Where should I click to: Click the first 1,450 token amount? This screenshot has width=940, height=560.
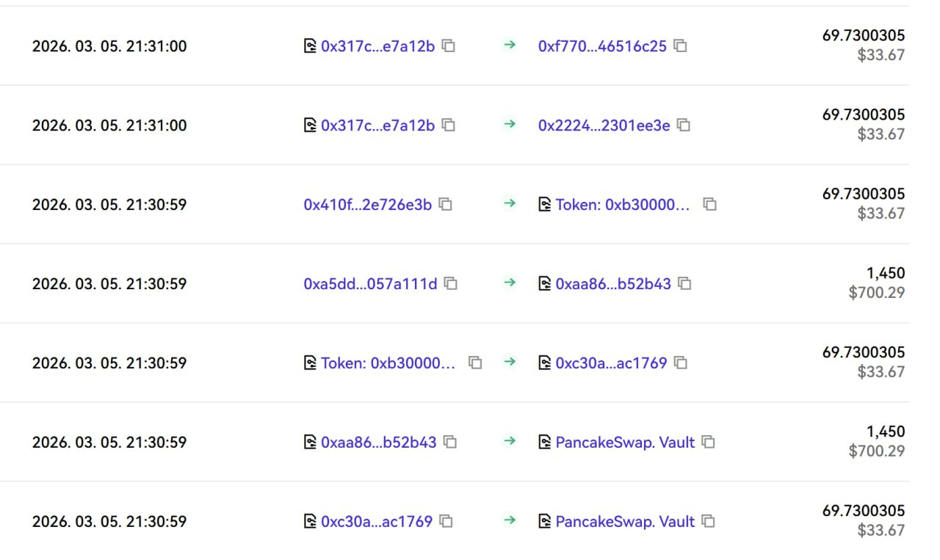point(885,273)
